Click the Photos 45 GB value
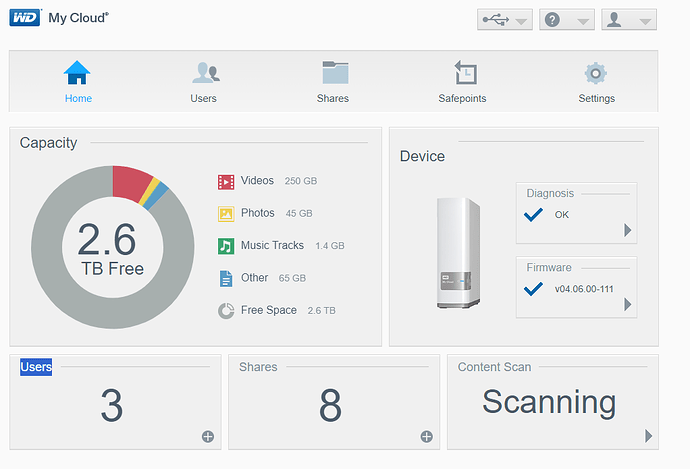Viewport: 690px width, 469px height. point(299,213)
